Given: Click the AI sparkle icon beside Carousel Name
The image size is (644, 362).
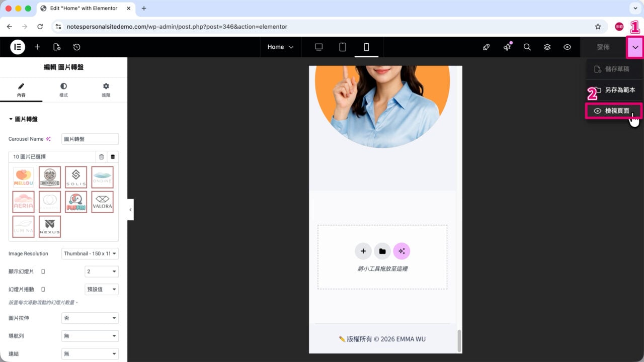Looking at the screenshot, I should tap(48, 139).
